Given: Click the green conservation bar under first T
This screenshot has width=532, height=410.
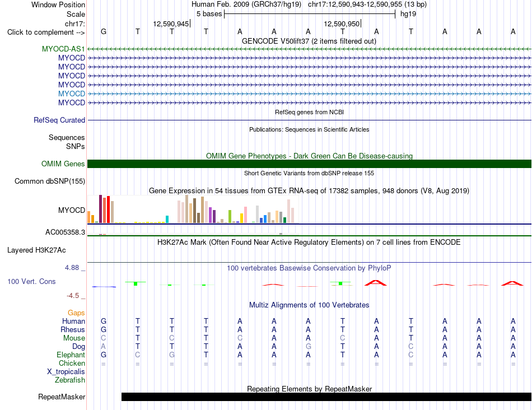Looking at the screenshot, I should (136, 283).
